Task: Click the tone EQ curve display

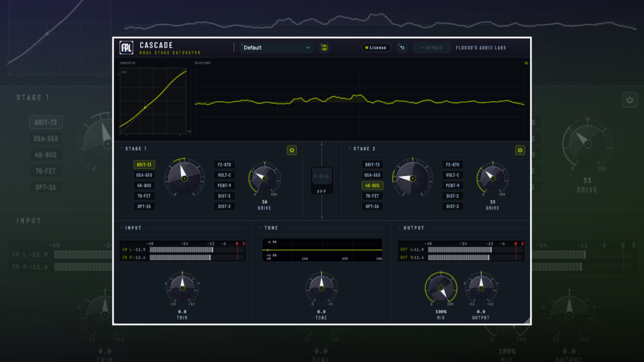Action: pyautogui.click(x=323, y=250)
